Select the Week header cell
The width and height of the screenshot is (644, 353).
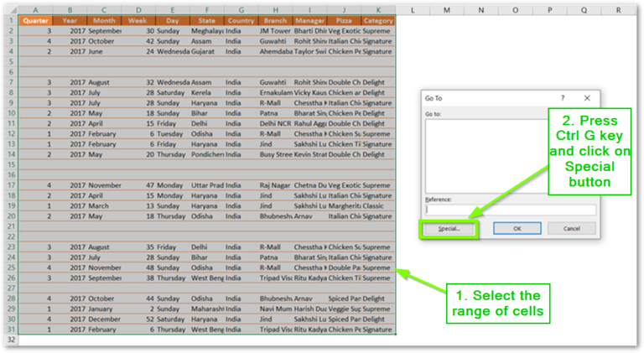(138, 20)
